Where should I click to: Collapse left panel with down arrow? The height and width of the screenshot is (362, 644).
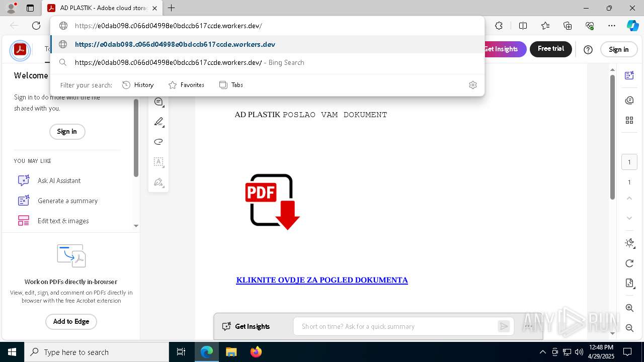136,226
